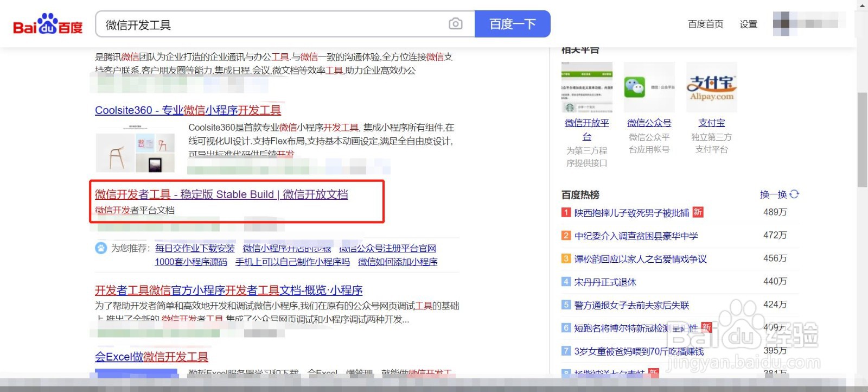Open 百度首页 link
The image size is (868, 392).
click(x=705, y=24)
